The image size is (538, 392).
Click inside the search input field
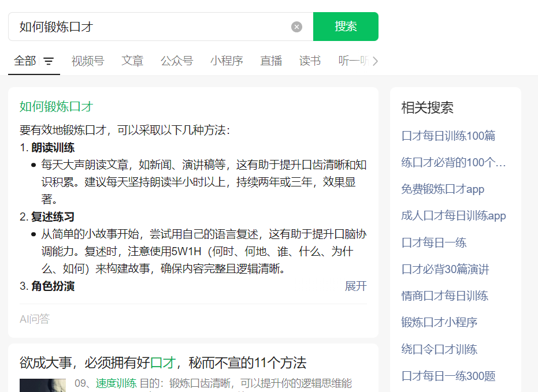pyautogui.click(x=151, y=27)
